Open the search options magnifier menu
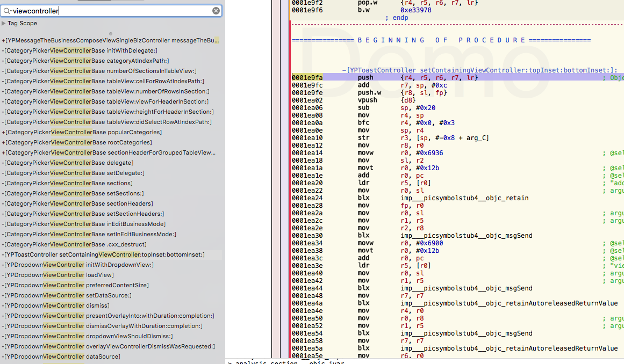Image resolution: width=624 pixels, height=364 pixels. 8,11
